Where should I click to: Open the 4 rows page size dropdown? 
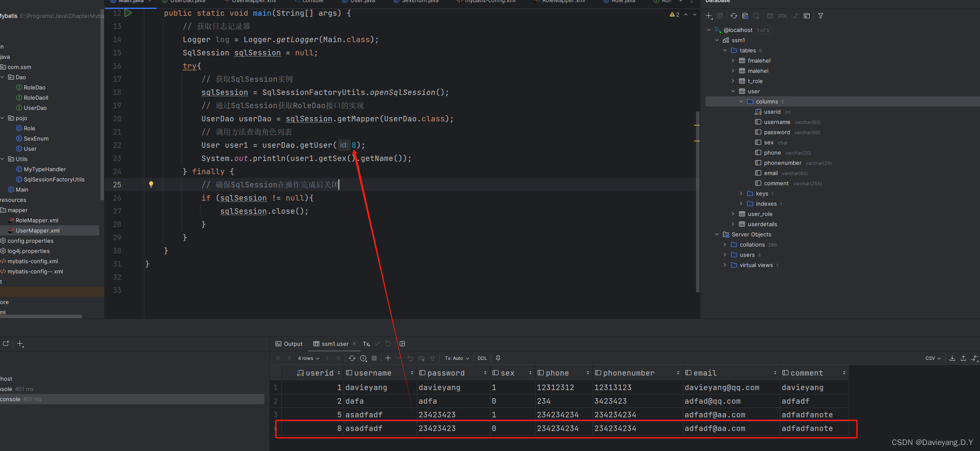click(x=309, y=358)
